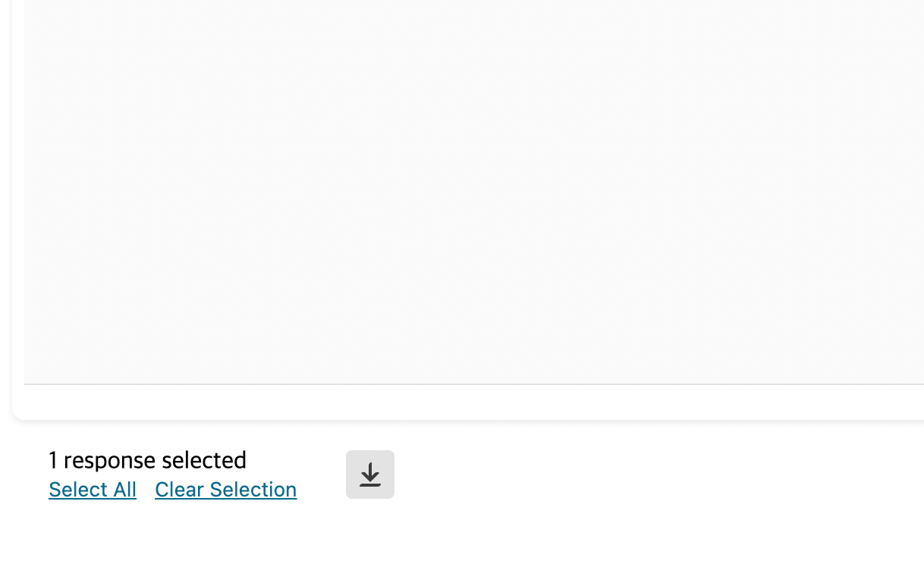Image resolution: width=924 pixels, height=567 pixels.
Task: Click the download arrow icon button
Action: point(370,475)
